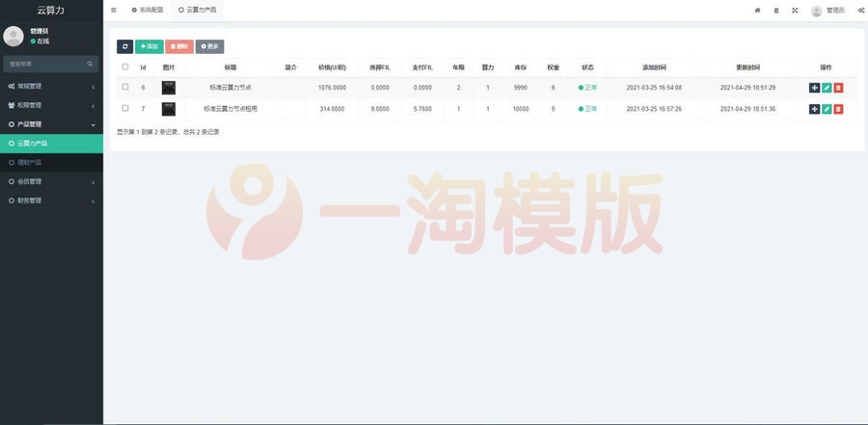The image size is (868, 425).
Task: Click the stock cell 9990
Action: click(x=521, y=88)
